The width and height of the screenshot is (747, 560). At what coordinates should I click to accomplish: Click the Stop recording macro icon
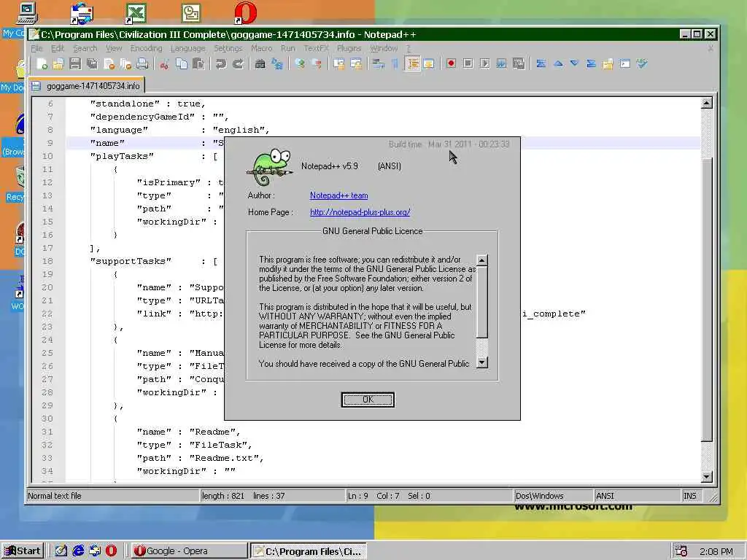click(x=468, y=64)
